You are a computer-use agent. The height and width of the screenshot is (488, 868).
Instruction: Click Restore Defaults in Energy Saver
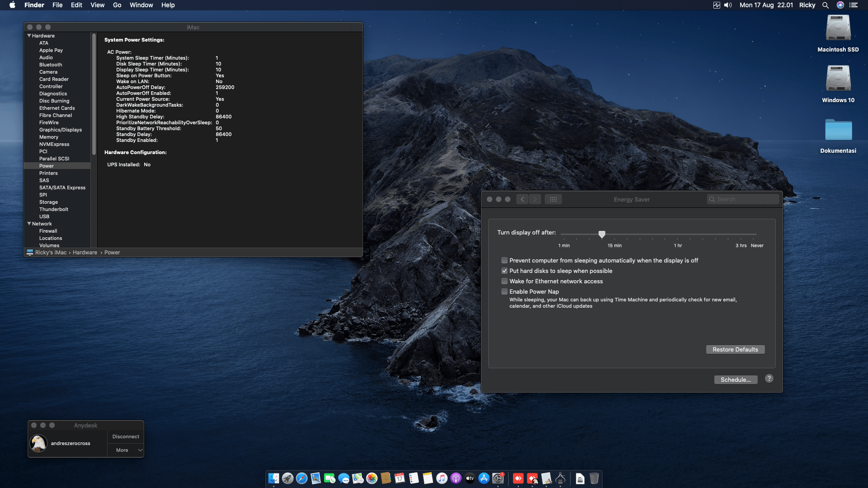click(735, 349)
